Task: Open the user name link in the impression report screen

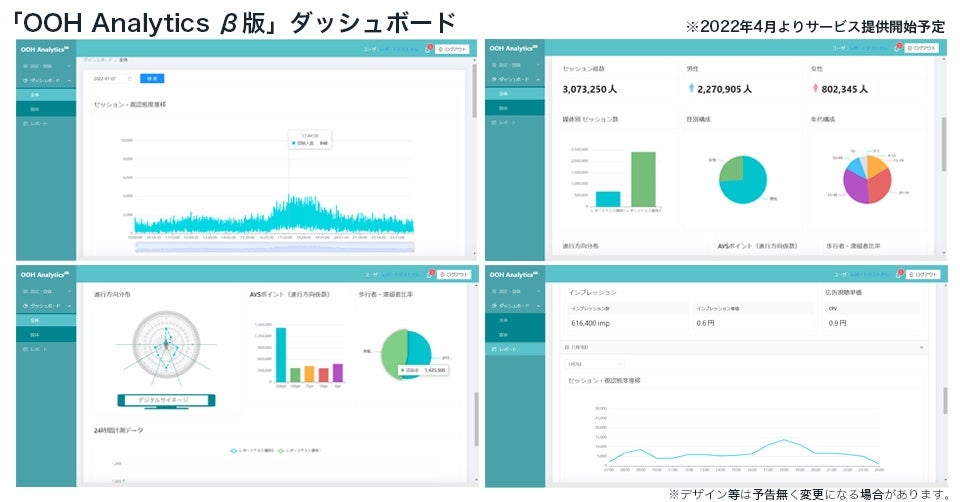Action: [869, 274]
